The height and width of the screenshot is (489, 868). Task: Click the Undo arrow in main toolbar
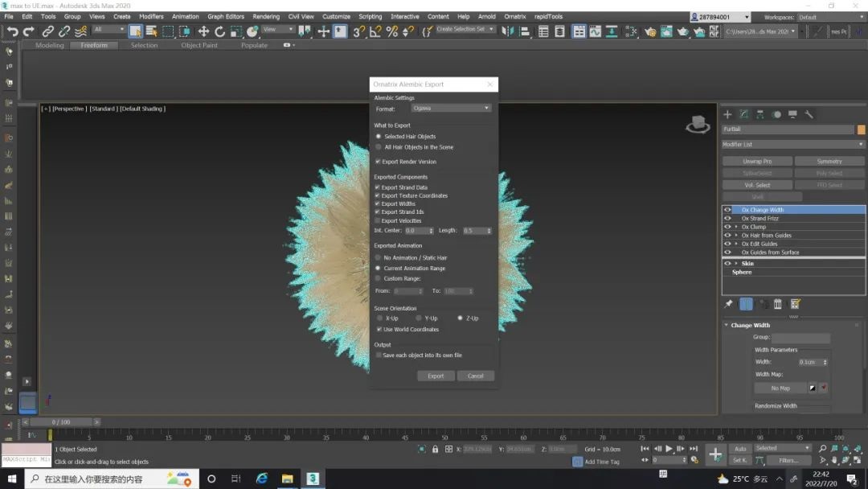(x=12, y=31)
